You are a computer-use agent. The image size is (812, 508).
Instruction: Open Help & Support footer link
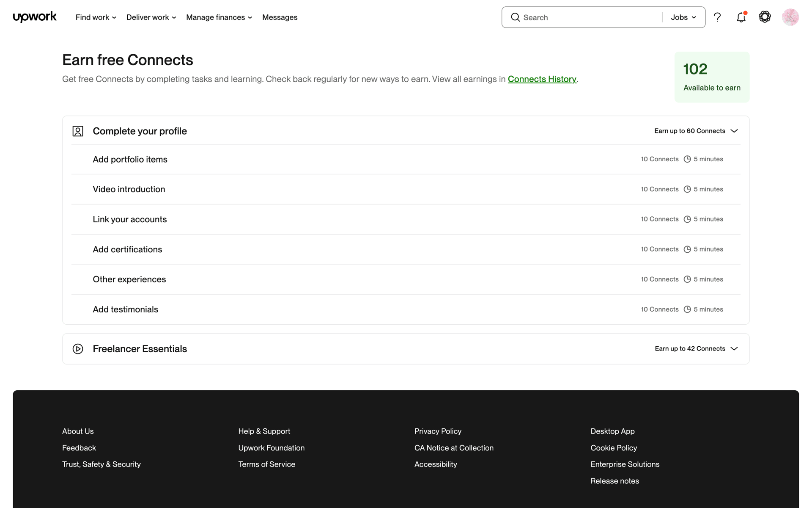tap(264, 431)
